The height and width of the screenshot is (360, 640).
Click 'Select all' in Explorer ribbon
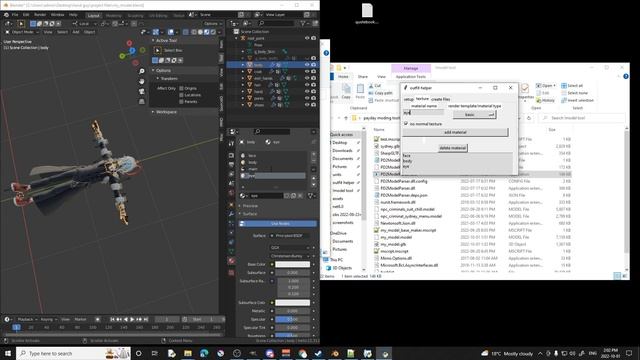click(571, 86)
